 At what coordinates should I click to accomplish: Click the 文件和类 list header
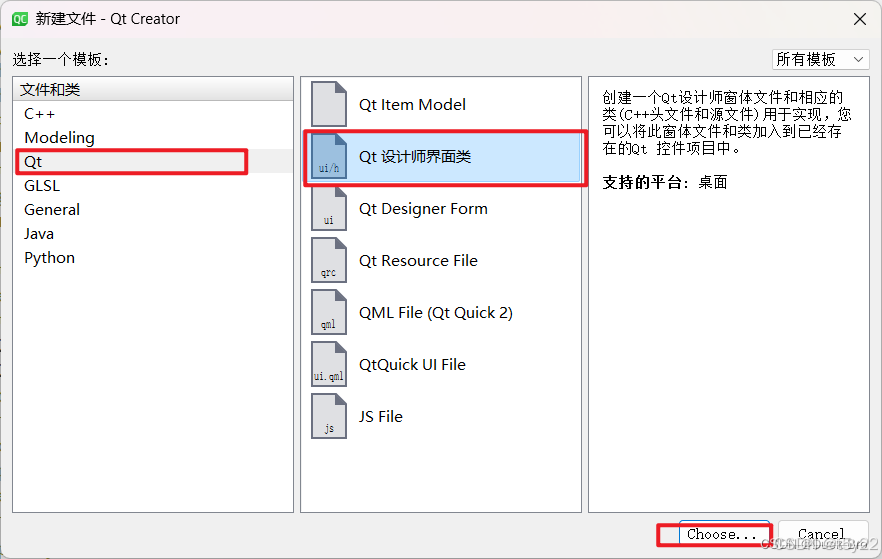153,89
